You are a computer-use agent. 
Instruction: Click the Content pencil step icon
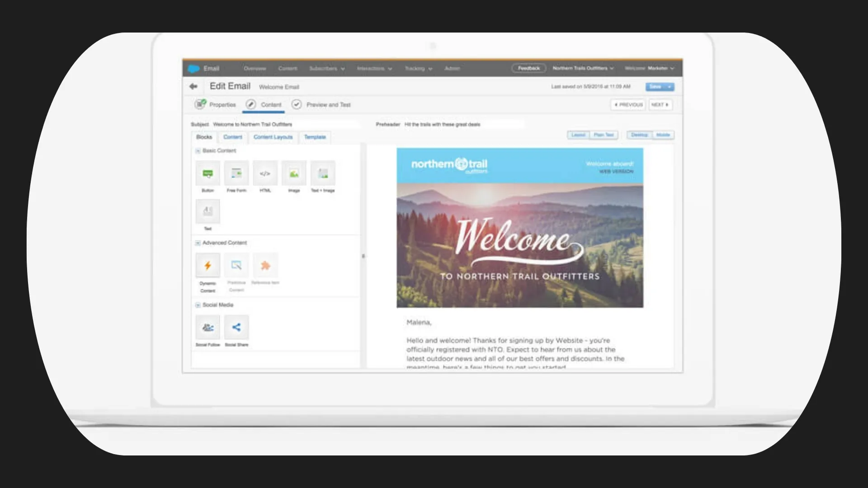click(251, 104)
